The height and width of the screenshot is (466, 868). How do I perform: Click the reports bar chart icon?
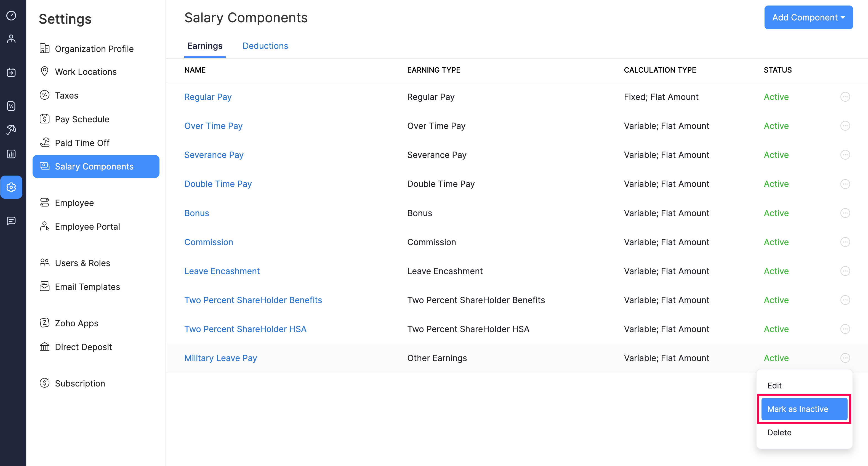[12, 154]
